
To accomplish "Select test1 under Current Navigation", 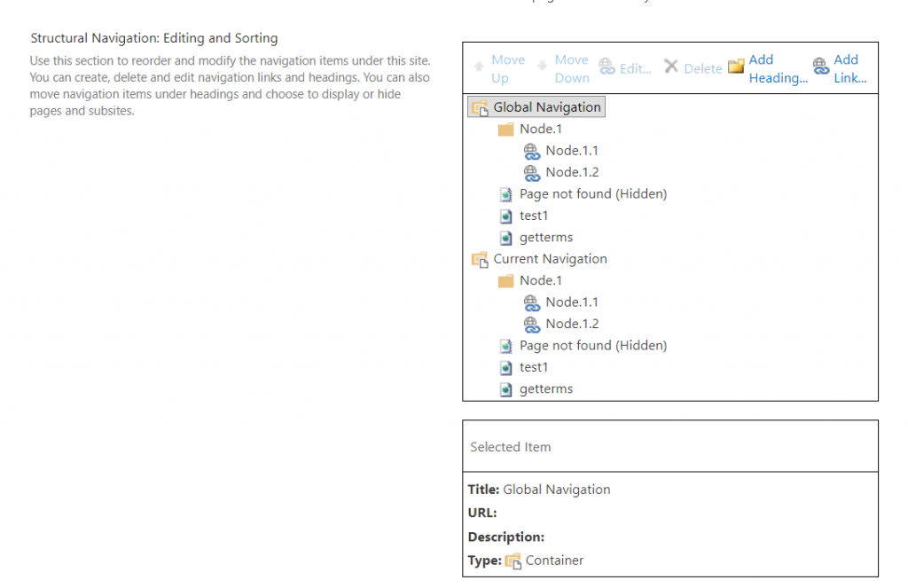I will [535, 366].
